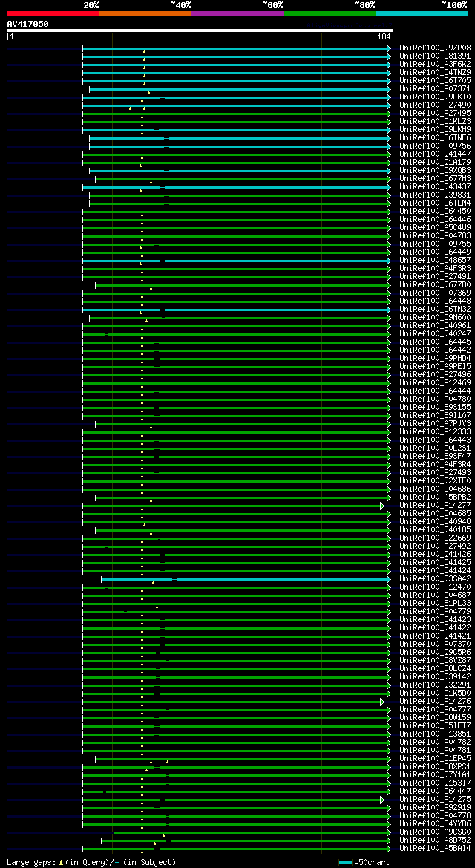This screenshot has width=475, height=868.
Task: Select the UniRef100_C1K5D0 label
Action: 435,693
